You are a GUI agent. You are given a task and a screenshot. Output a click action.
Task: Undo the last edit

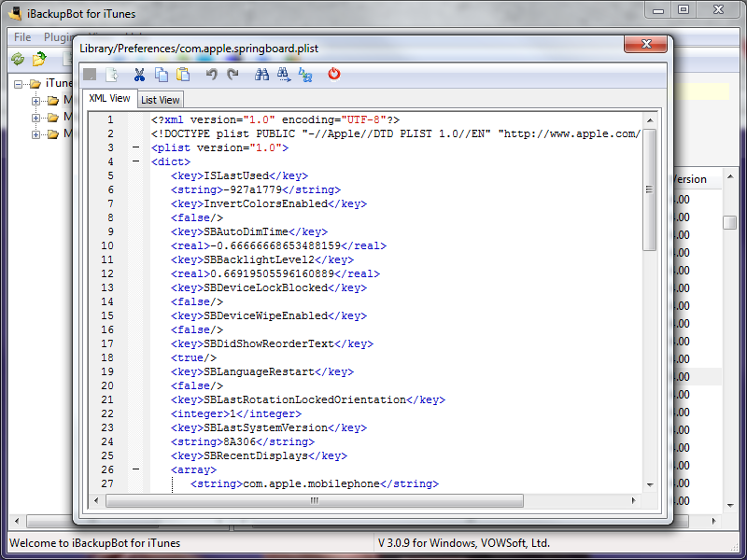pos(212,75)
